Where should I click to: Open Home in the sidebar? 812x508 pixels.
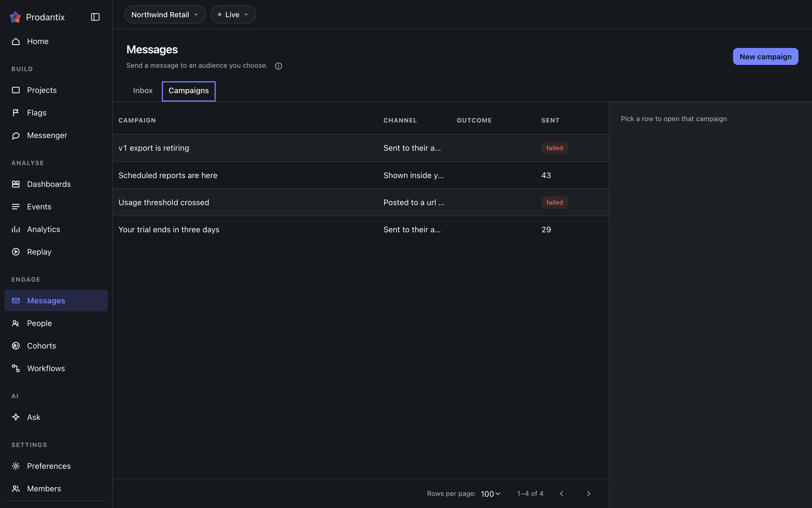[56, 41]
